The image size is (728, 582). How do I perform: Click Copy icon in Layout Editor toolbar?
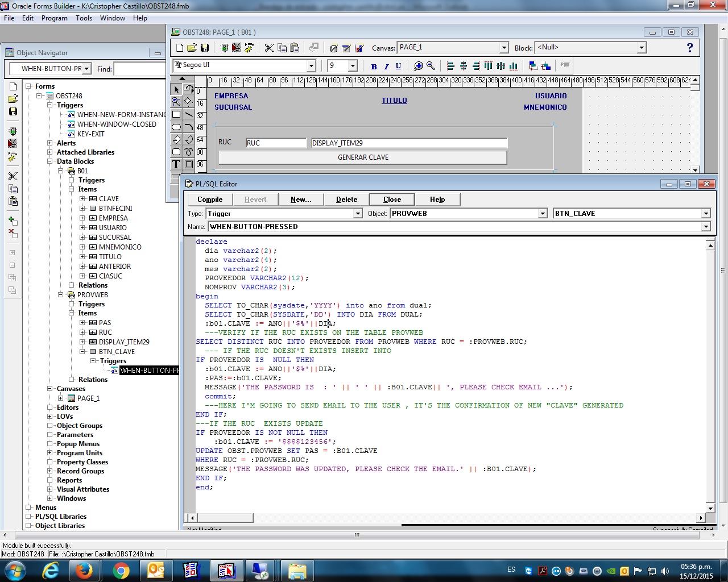282,48
